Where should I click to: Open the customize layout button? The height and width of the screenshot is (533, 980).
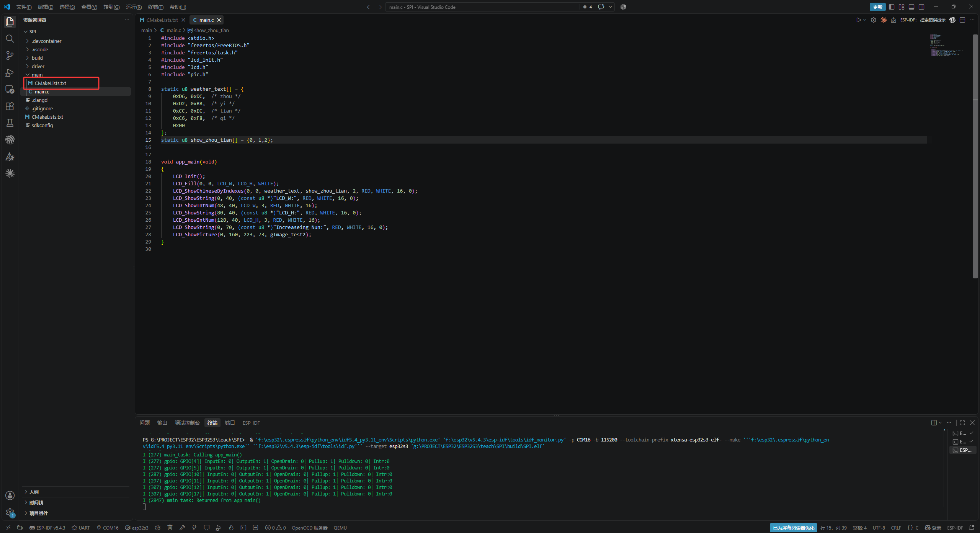(902, 7)
